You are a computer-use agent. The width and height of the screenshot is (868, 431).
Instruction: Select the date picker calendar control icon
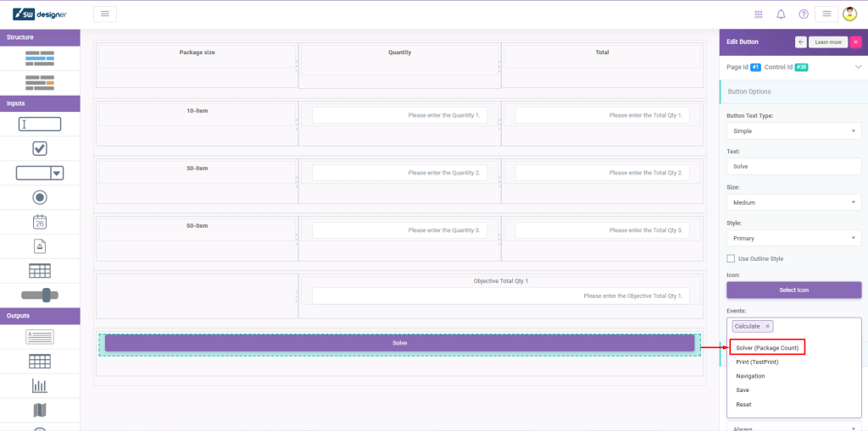(40, 222)
